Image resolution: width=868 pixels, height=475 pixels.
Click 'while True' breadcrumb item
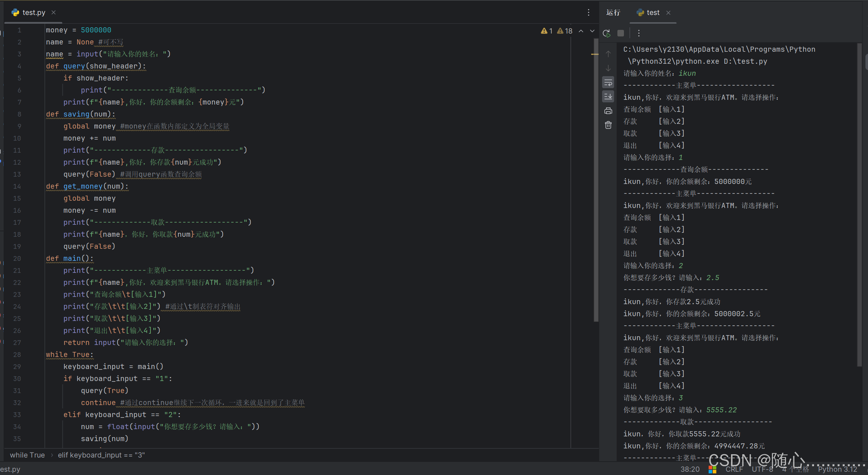tap(27, 455)
